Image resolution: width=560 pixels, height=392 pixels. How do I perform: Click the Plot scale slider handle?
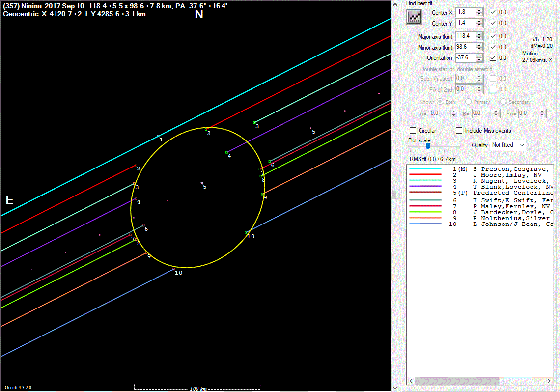point(428,146)
